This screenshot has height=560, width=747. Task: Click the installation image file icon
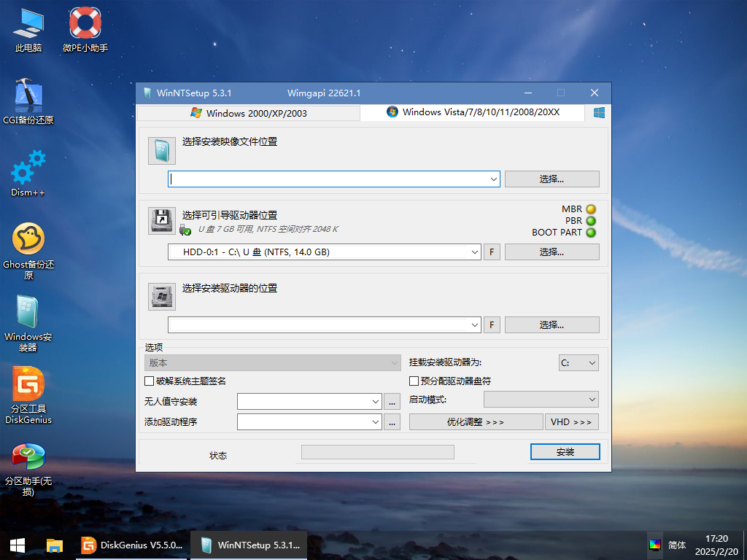pos(162,151)
